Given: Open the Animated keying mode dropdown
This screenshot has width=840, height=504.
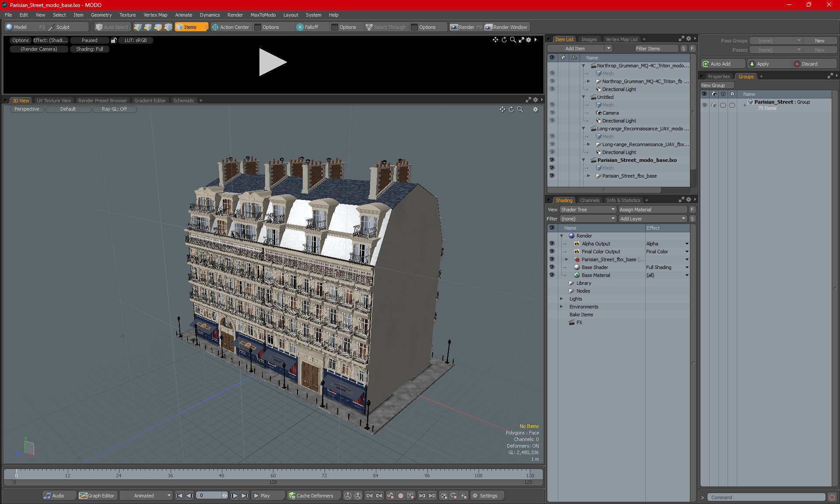Looking at the screenshot, I should [x=146, y=496].
